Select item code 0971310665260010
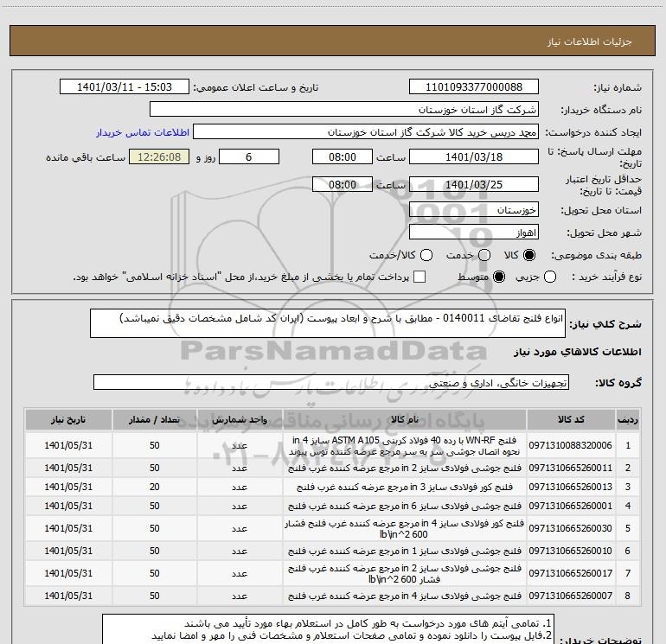666x644 pixels. point(571,551)
